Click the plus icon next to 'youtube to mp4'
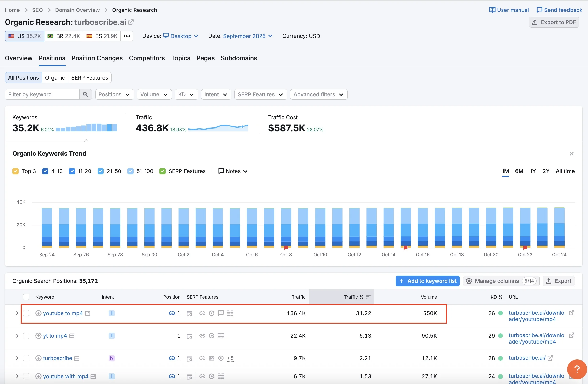 click(x=38, y=313)
